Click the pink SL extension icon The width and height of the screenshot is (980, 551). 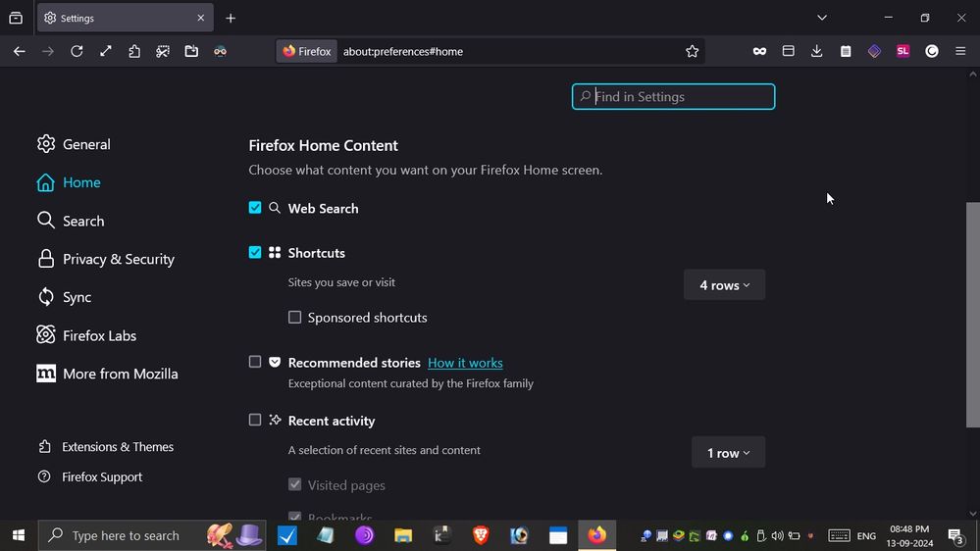tap(903, 51)
